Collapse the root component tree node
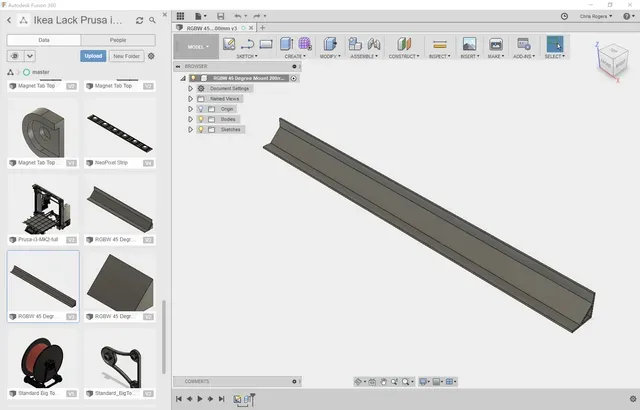 click(183, 78)
